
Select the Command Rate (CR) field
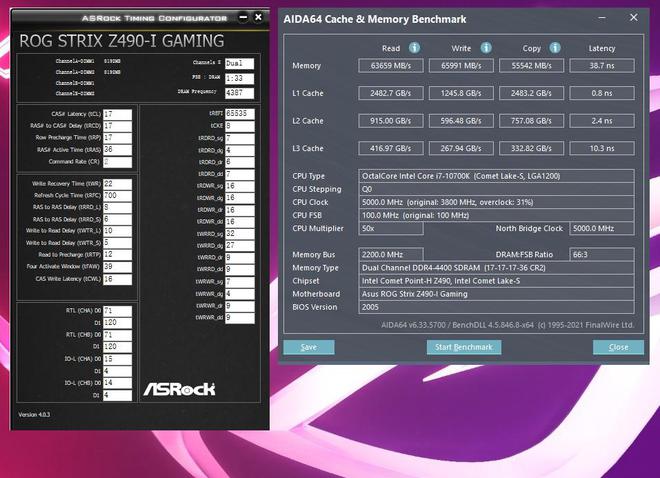117,162
